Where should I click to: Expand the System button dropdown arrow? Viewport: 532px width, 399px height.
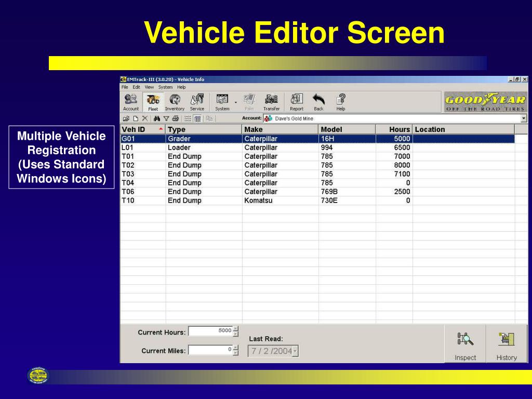tap(236, 102)
